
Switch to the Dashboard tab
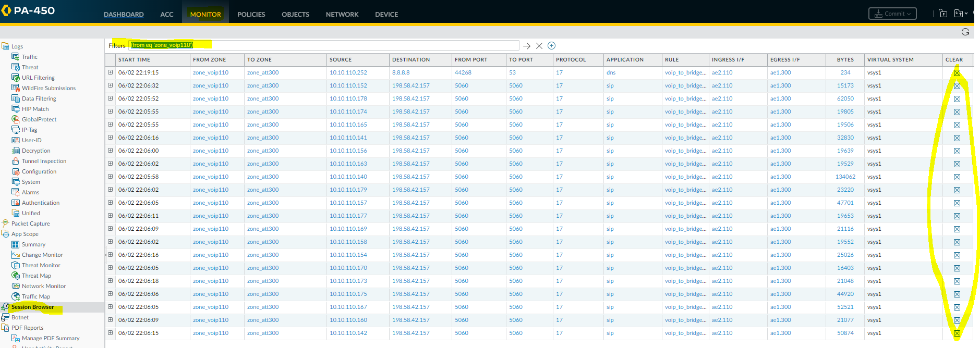point(124,15)
